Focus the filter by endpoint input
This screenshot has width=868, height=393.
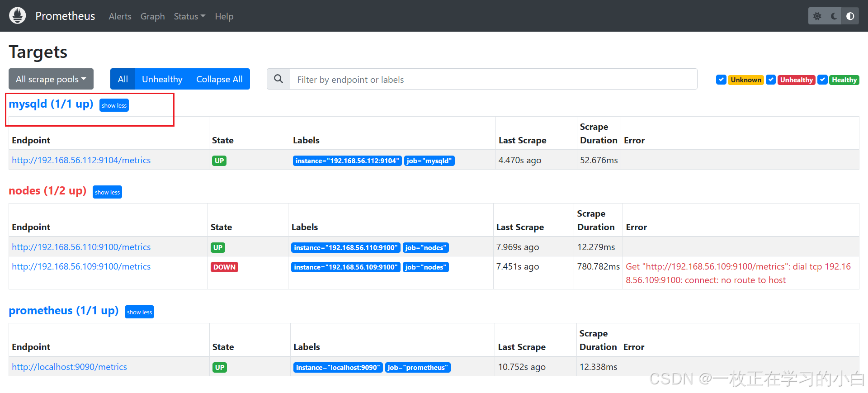tap(493, 79)
